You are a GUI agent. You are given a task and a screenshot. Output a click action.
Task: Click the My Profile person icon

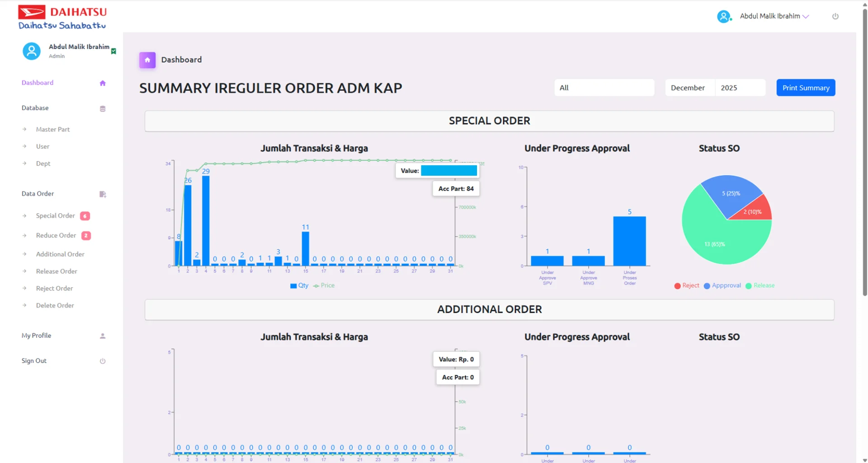click(103, 336)
